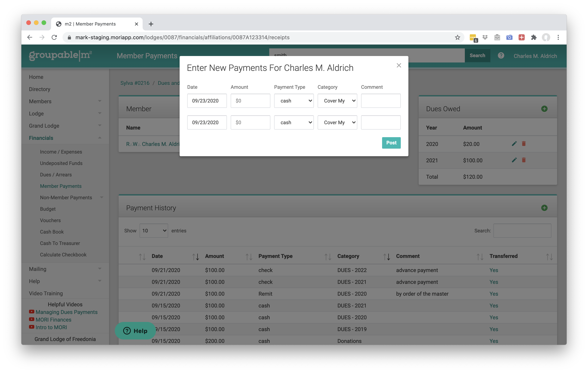Click the Post button
Image resolution: width=588 pixels, height=373 pixels.
click(391, 143)
